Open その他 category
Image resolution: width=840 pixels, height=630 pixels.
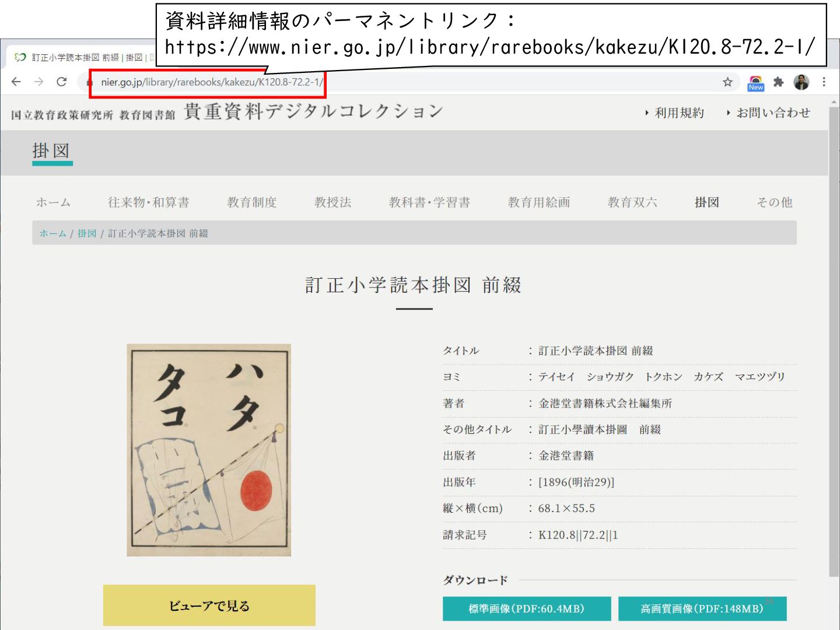tap(775, 202)
